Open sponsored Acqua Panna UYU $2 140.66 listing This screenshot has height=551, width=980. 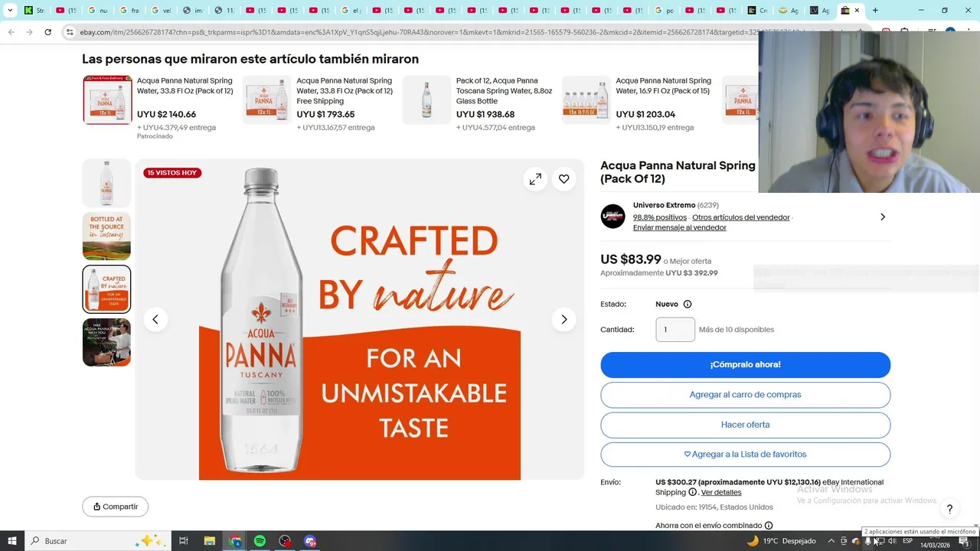185,86
